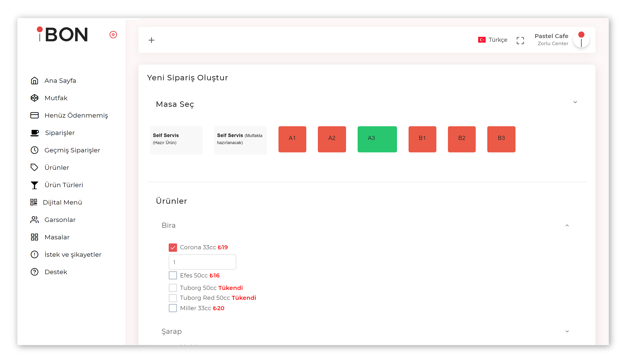Collapse the Masa Seç section chevron
The width and height of the screenshot is (626, 364).
pos(575,102)
